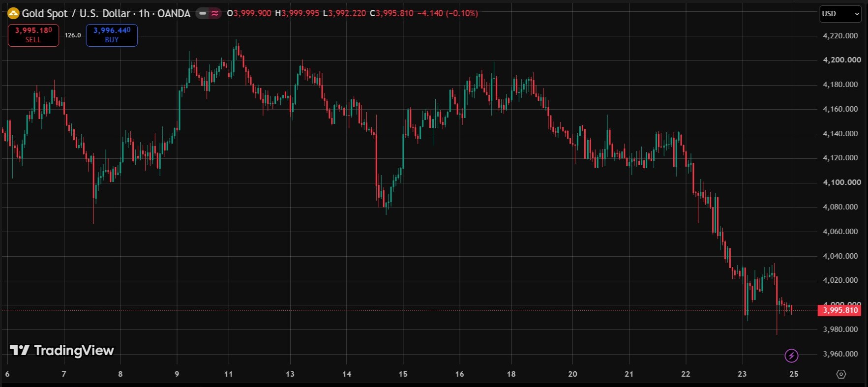Click date 18 on the time axis
The width and height of the screenshot is (868, 387).
tap(511, 374)
